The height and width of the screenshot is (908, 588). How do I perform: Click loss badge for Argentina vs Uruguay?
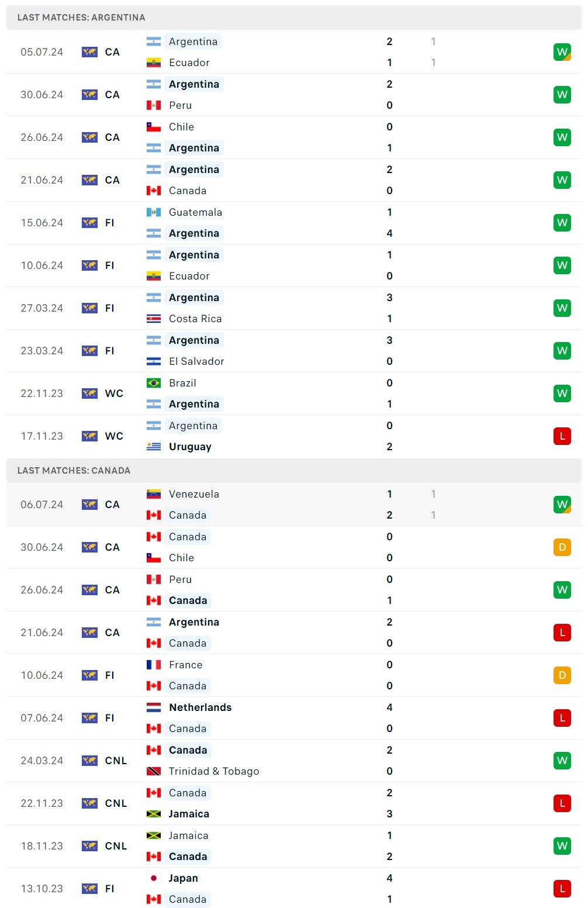pyautogui.click(x=562, y=436)
